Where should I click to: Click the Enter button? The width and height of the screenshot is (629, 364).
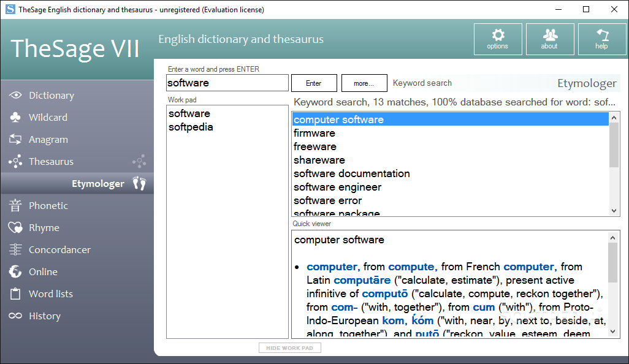[x=314, y=83]
